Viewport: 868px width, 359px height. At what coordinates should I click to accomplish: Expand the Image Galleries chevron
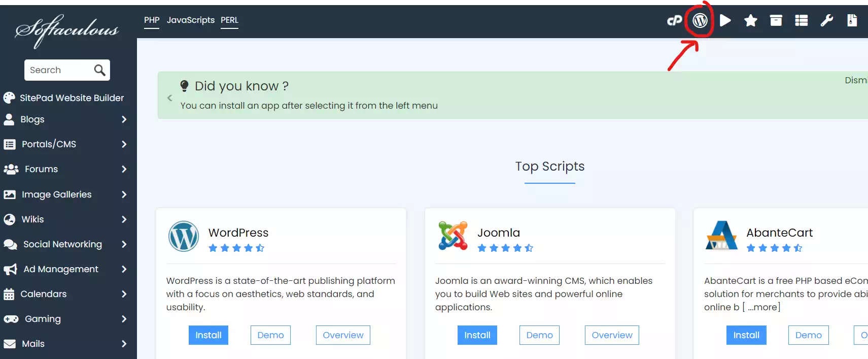[x=124, y=194]
